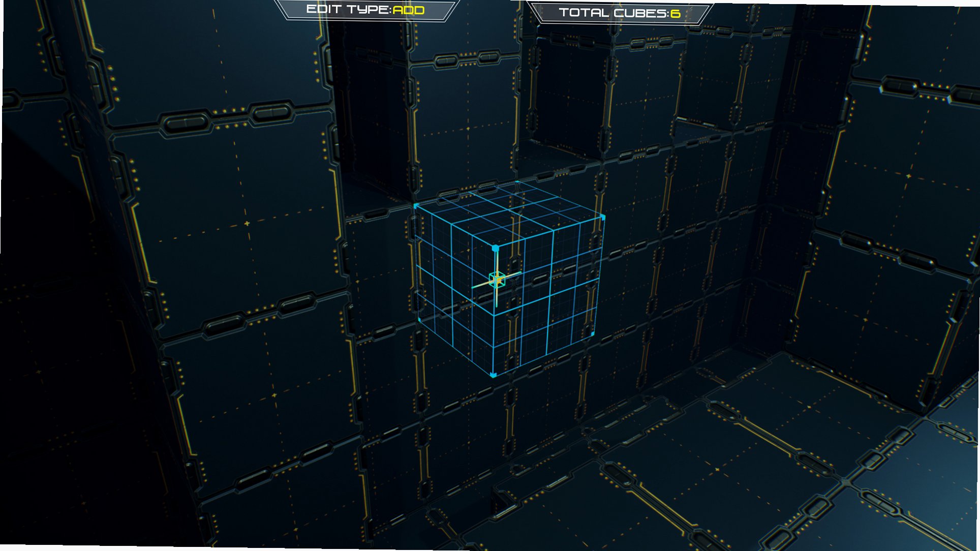Select the bottom-front corner handle of wireframe cube

click(x=493, y=375)
